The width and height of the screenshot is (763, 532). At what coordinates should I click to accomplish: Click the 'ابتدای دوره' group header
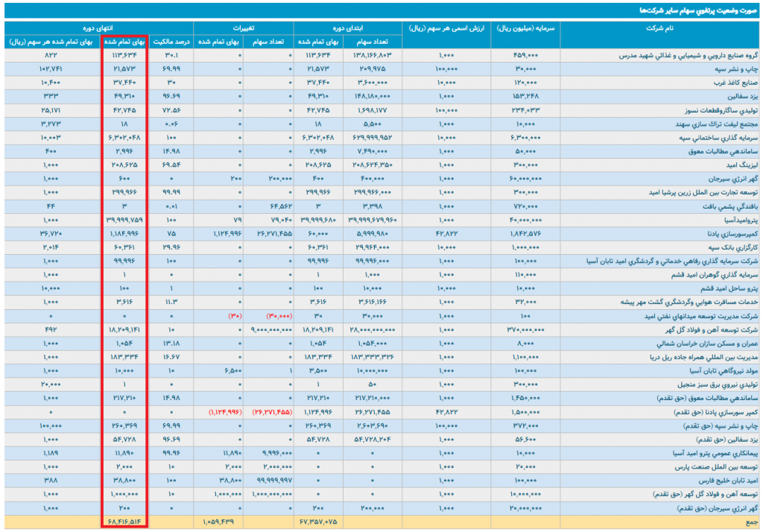347,28
